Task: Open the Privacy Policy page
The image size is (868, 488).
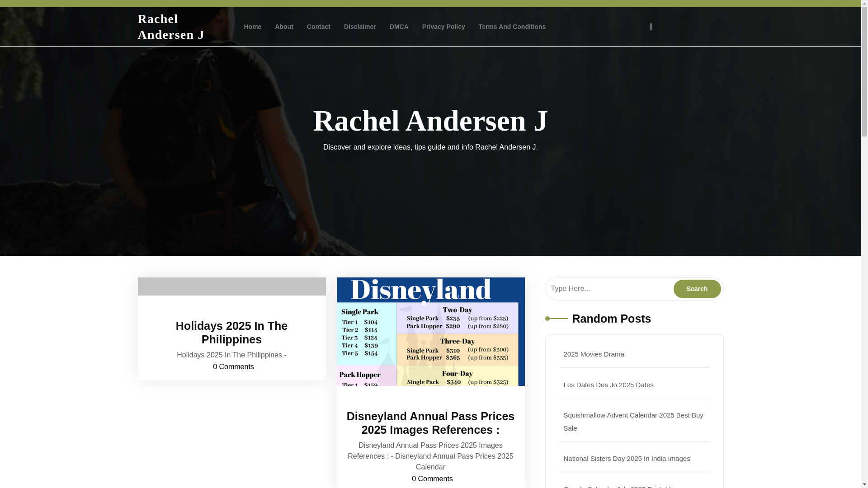Action: (x=443, y=27)
